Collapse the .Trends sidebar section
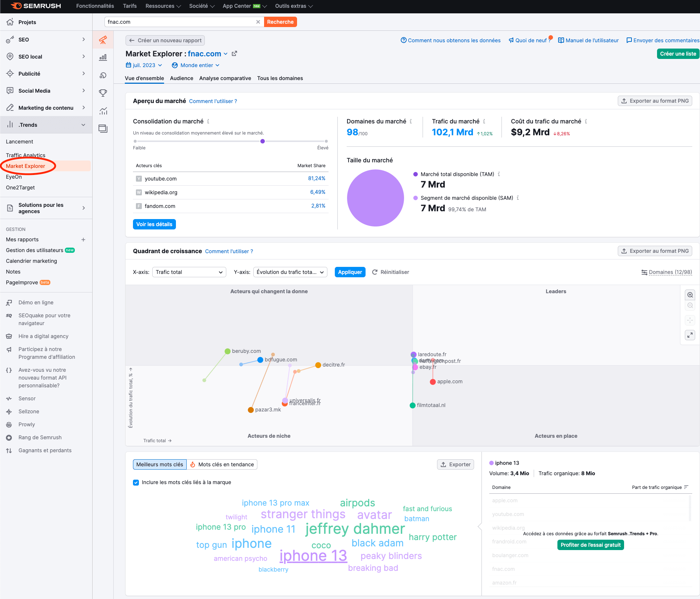Screen dimensions: 700x599 click(x=46, y=125)
